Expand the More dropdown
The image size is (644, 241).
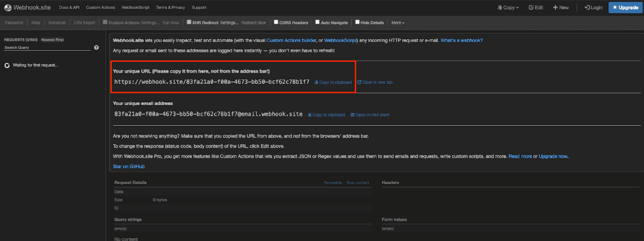click(x=398, y=22)
